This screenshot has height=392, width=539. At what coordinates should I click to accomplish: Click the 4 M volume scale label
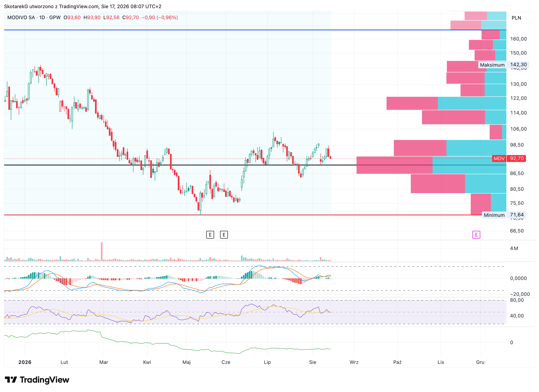point(514,248)
